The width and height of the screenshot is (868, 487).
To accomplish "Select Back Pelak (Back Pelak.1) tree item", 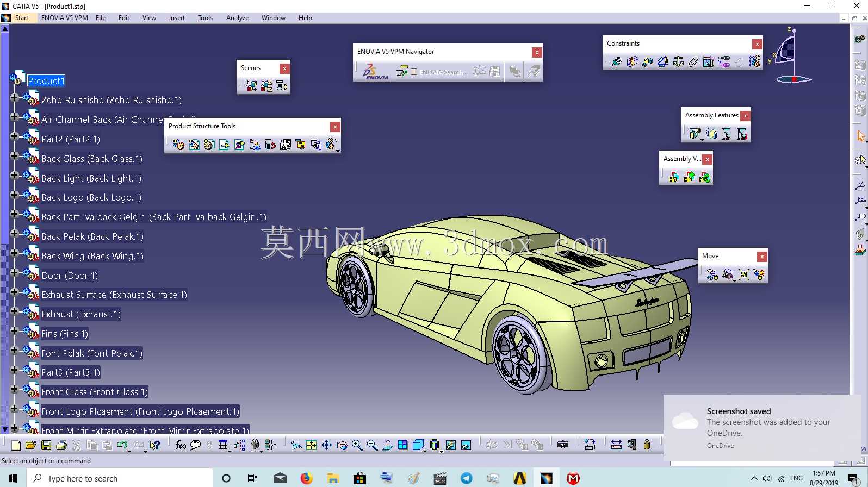I will tap(92, 236).
